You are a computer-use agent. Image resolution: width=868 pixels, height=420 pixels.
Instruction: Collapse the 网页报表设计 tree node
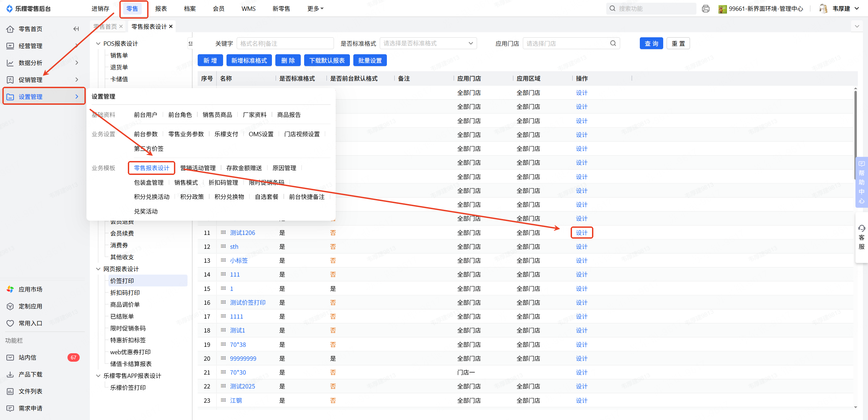pos(98,269)
